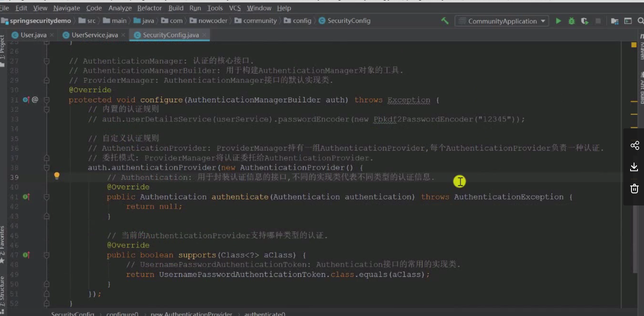Close the UserService.java tab

pyautogui.click(x=123, y=35)
